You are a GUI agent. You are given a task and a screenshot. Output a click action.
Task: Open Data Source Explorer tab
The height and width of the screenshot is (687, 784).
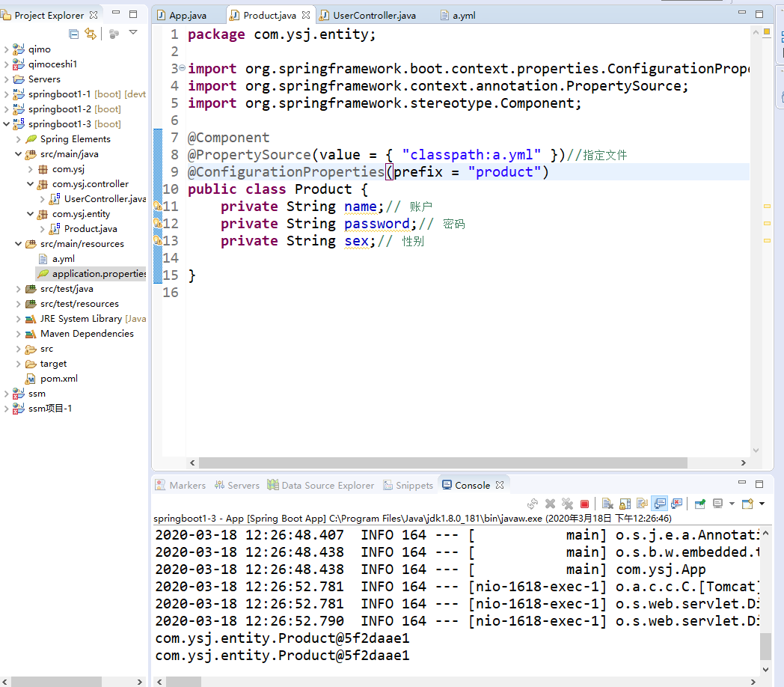coord(320,485)
